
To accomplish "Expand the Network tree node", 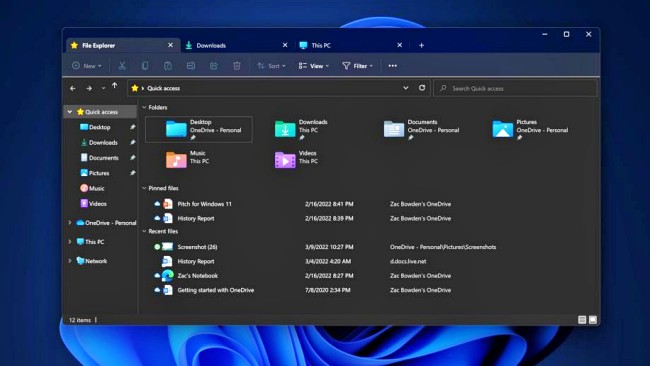I will pos(70,261).
